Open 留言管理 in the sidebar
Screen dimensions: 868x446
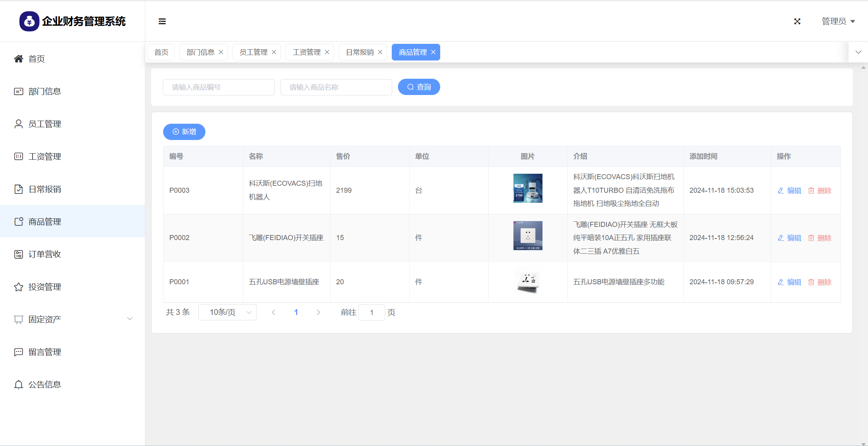pyautogui.click(x=45, y=352)
